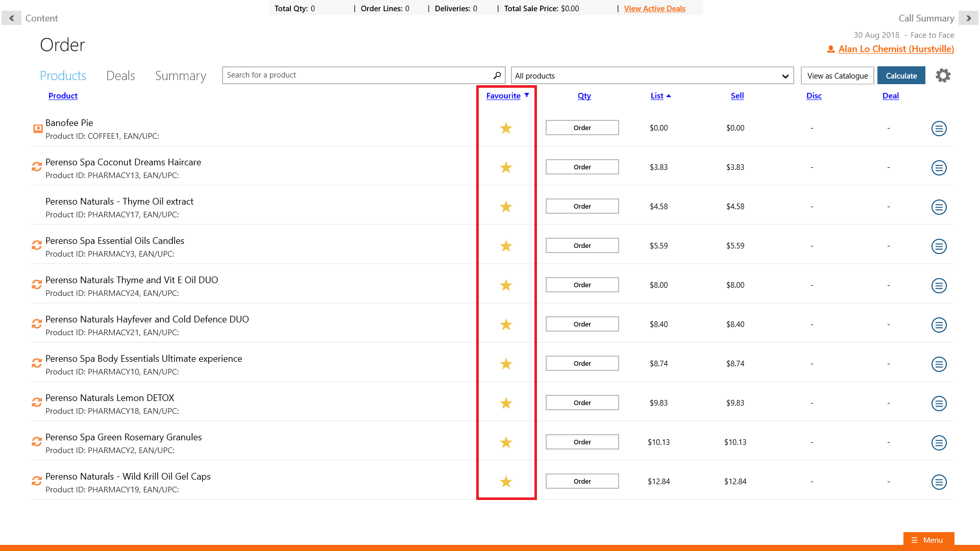The width and height of the screenshot is (980, 551).
Task: Click the product search field
Action: pos(357,76)
